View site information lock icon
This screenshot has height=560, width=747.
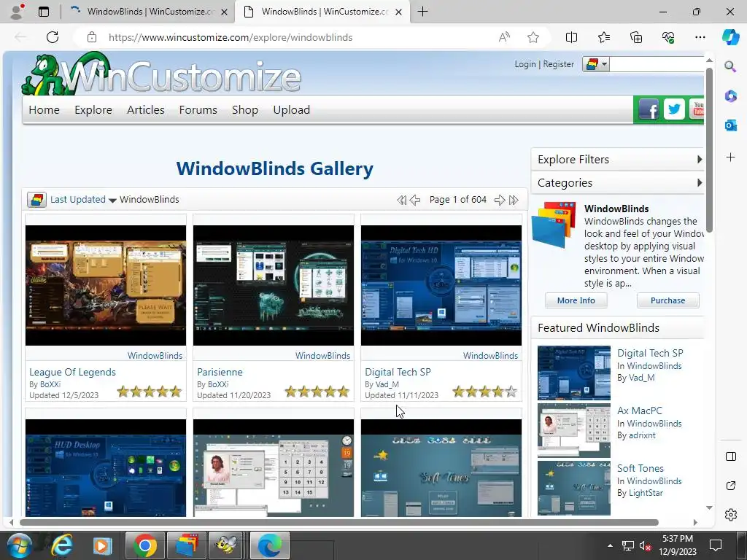coord(92,37)
